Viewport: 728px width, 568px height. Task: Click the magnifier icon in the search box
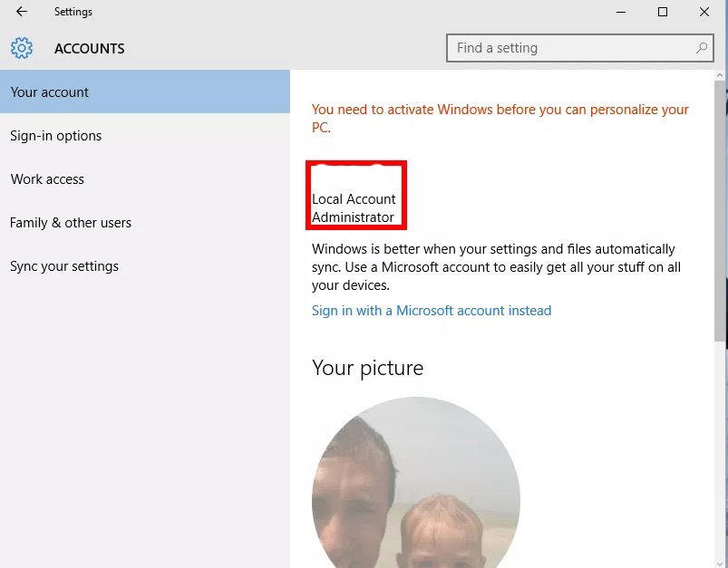click(702, 48)
